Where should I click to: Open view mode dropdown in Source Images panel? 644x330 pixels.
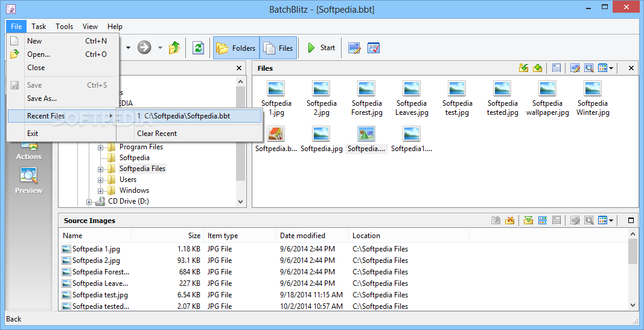pyautogui.click(x=611, y=221)
